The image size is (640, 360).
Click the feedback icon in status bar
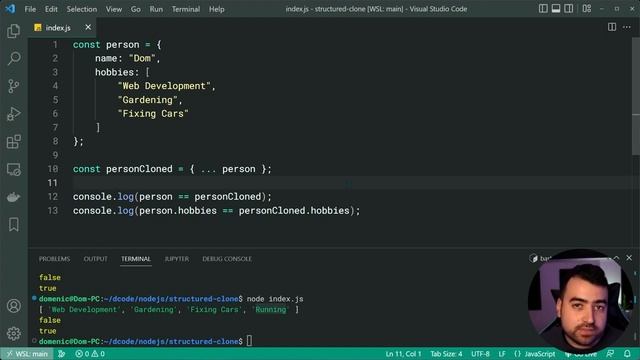(x=610, y=354)
